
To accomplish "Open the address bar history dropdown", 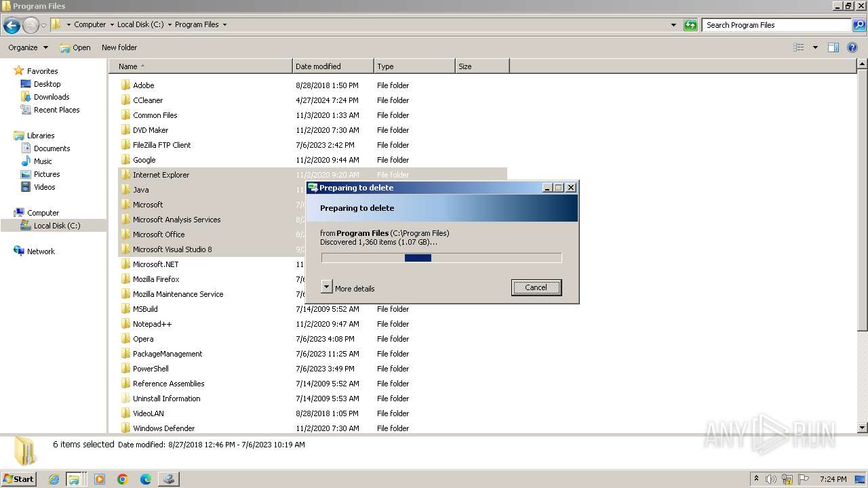I will 673,25.
